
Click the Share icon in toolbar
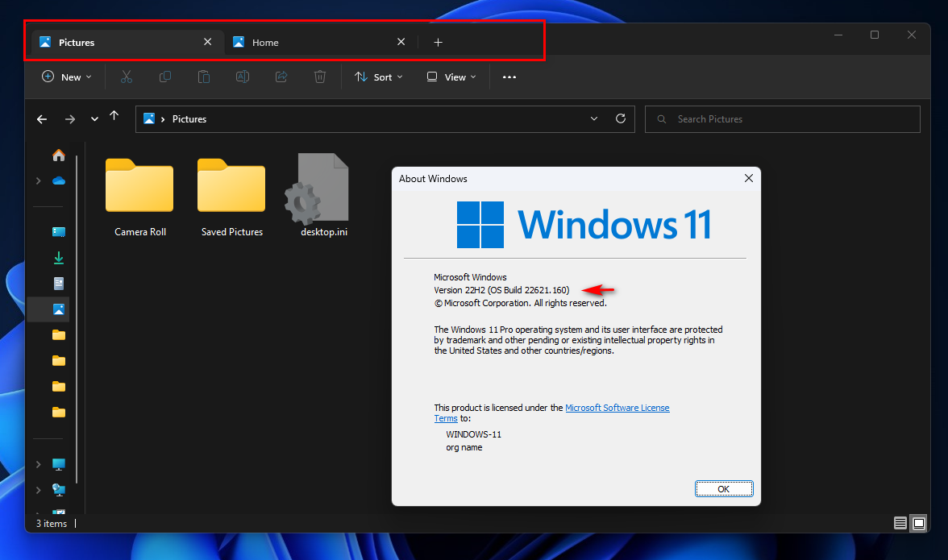pyautogui.click(x=281, y=77)
